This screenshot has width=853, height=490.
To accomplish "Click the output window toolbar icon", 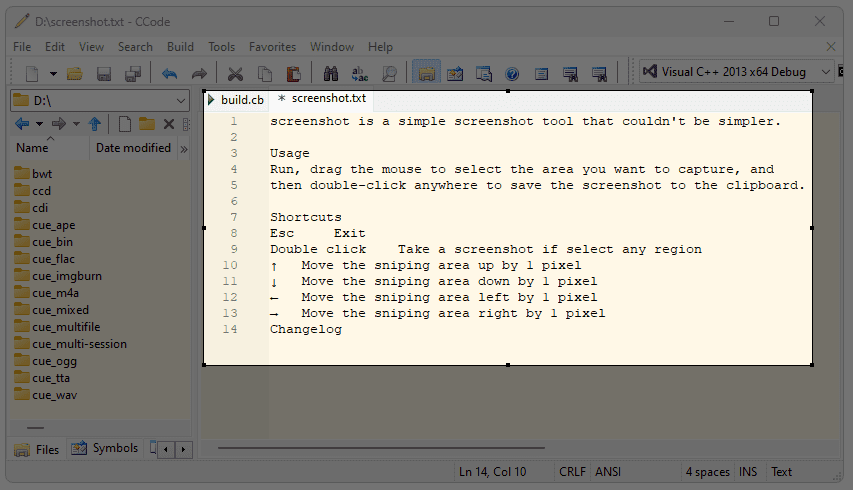I will point(541,73).
